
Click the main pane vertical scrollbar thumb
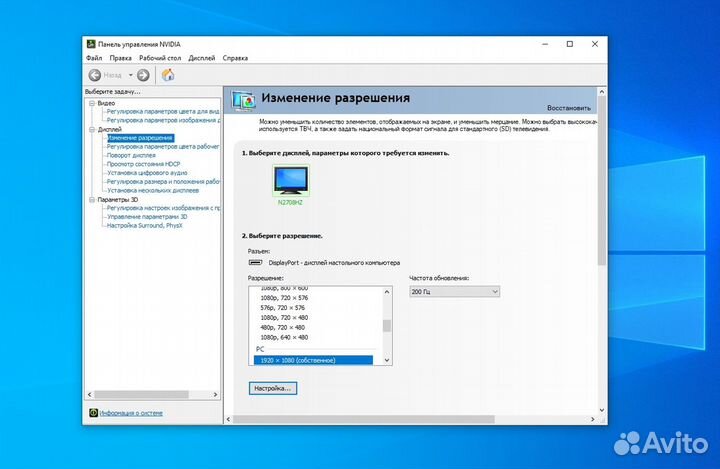coord(602,181)
